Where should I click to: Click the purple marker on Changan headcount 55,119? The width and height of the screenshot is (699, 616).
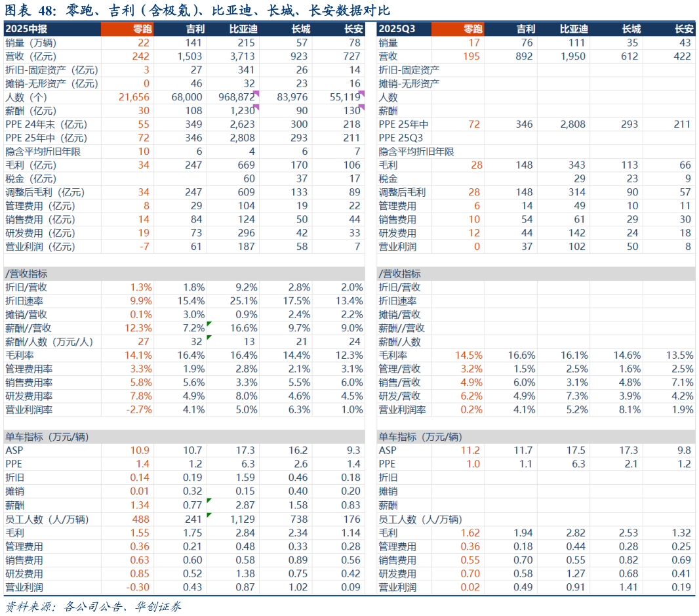362,93
